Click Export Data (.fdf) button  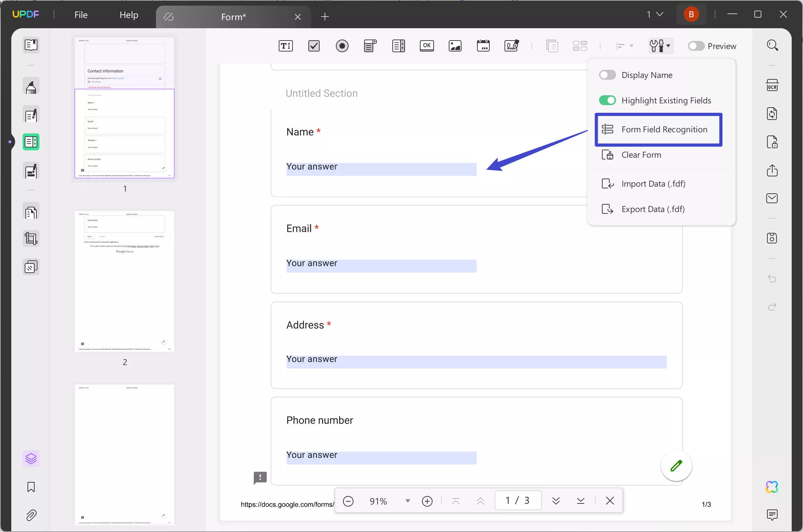(653, 209)
